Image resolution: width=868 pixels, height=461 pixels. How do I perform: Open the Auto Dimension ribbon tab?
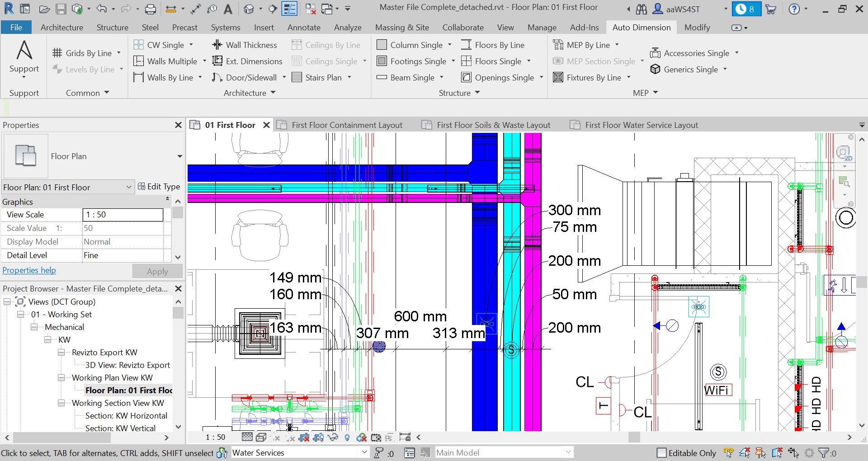(x=642, y=28)
